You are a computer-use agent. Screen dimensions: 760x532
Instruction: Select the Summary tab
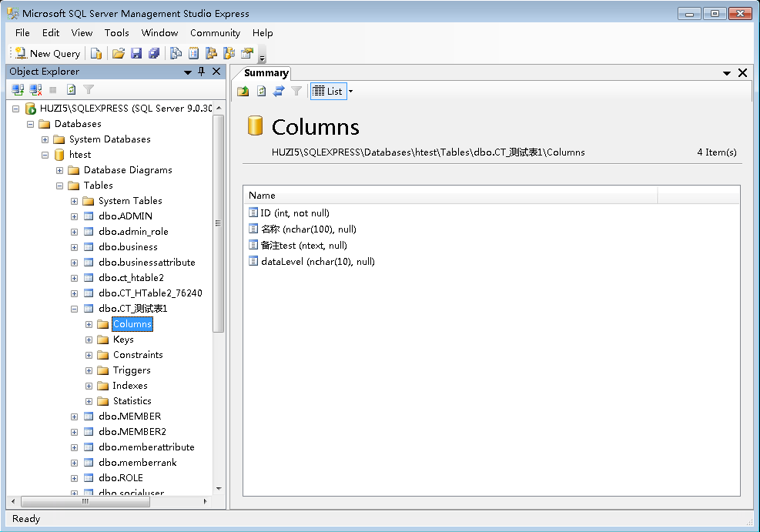click(x=266, y=72)
